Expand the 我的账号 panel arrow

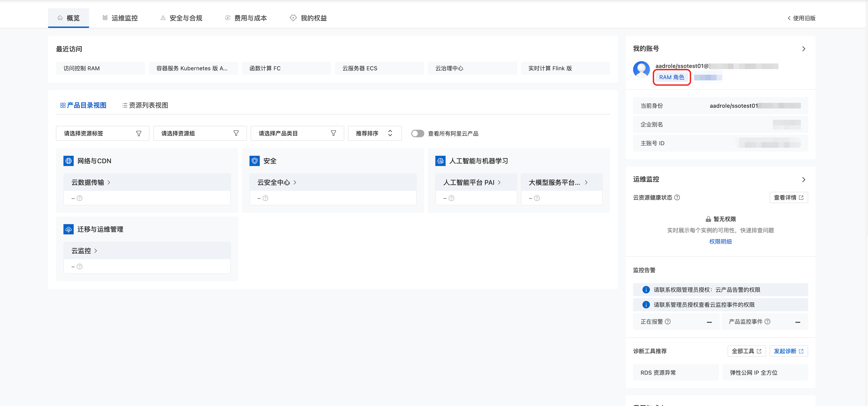[804, 49]
